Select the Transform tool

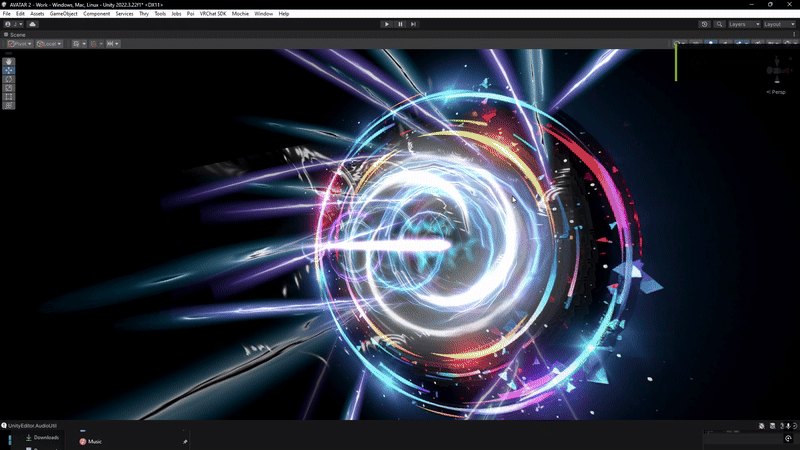point(9,105)
